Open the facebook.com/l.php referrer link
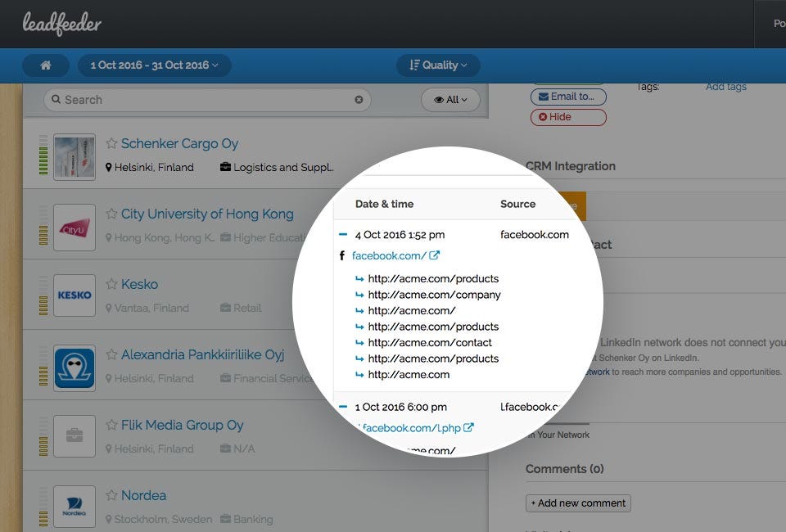Screen dimensions: 786x532 click(411, 428)
